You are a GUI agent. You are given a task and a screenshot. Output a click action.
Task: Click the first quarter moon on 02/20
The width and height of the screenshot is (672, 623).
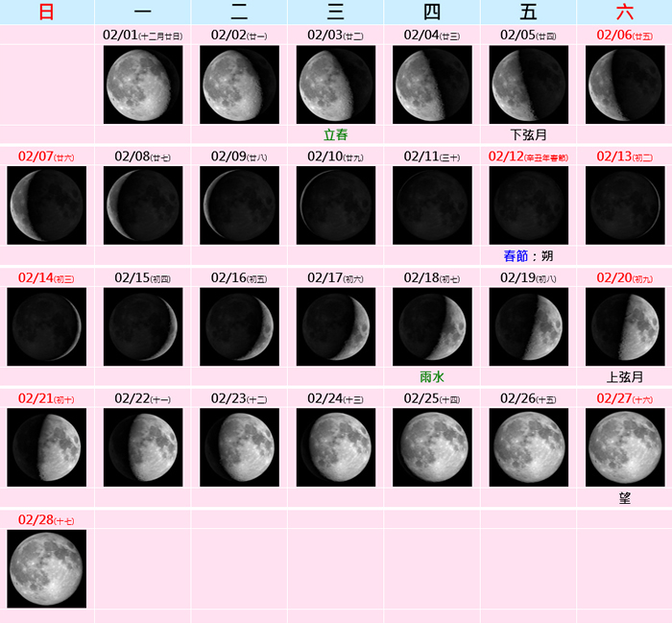click(x=625, y=326)
